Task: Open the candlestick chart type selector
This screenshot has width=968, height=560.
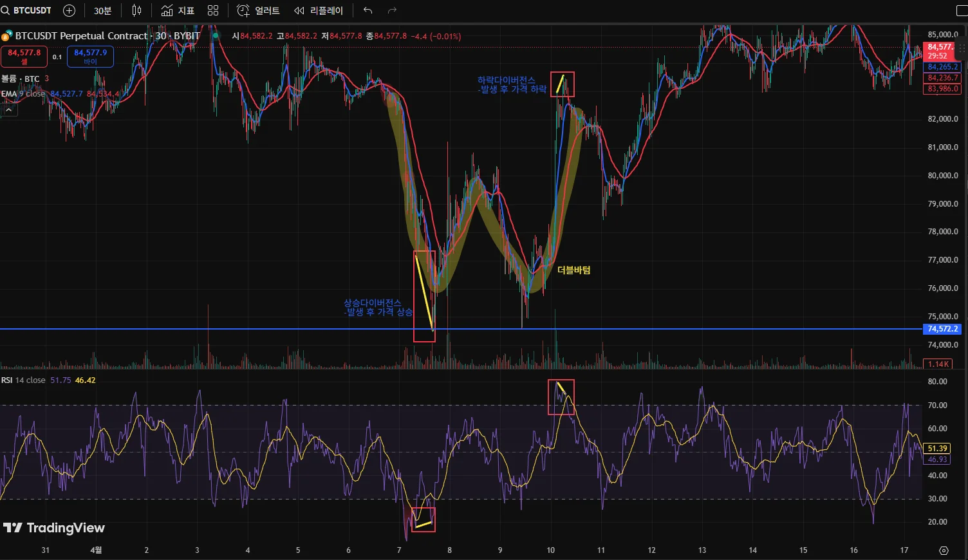Action: [136, 10]
